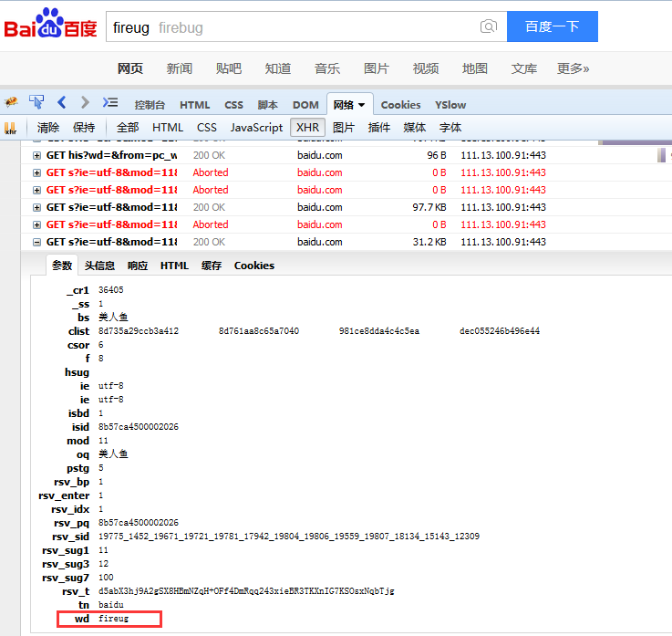Viewport: 672px width, 636px height.
Task: Open the HTML request detail tab
Action: (174, 266)
